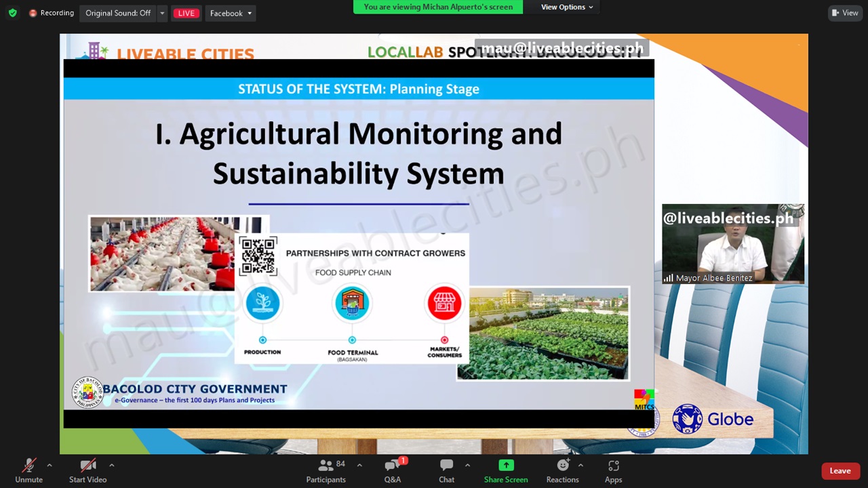Select Mayor Albee Benitez video thumbnail
The height and width of the screenshot is (488, 868).
(x=733, y=244)
